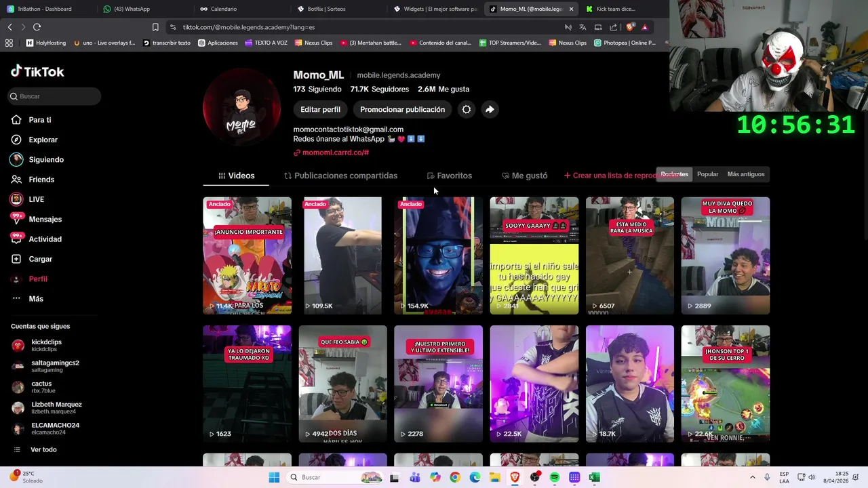This screenshot has height=488, width=868.
Task: Click the Momo_ML profile avatar
Action: tap(241, 108)
